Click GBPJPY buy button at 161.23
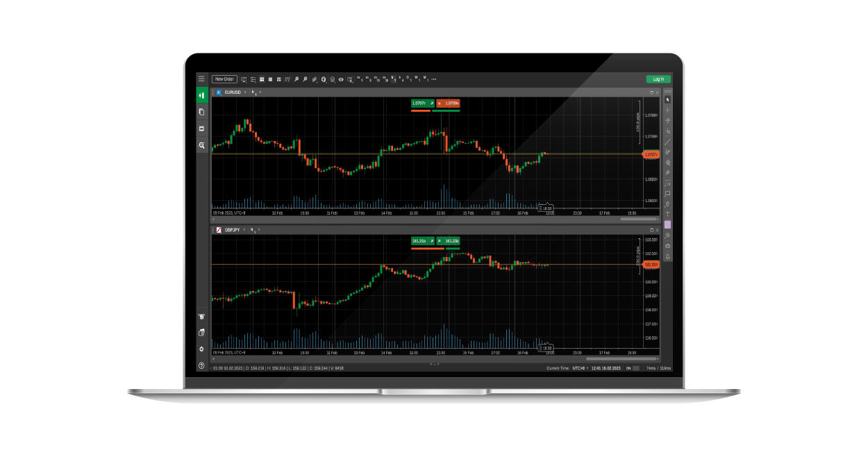This screenshot has height=455, width=868. click(x=448, y=240)
